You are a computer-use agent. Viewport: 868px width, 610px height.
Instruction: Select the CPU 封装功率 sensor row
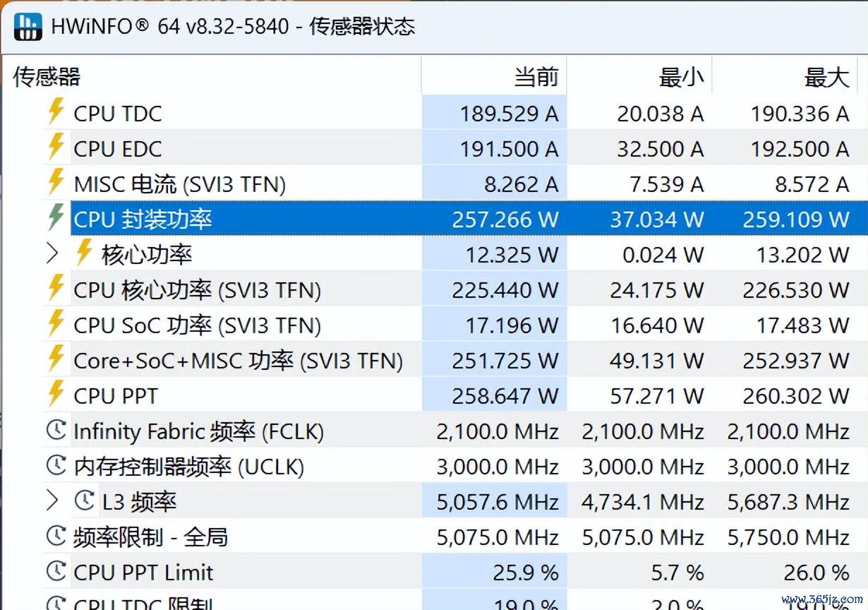(x=469, y=218)
